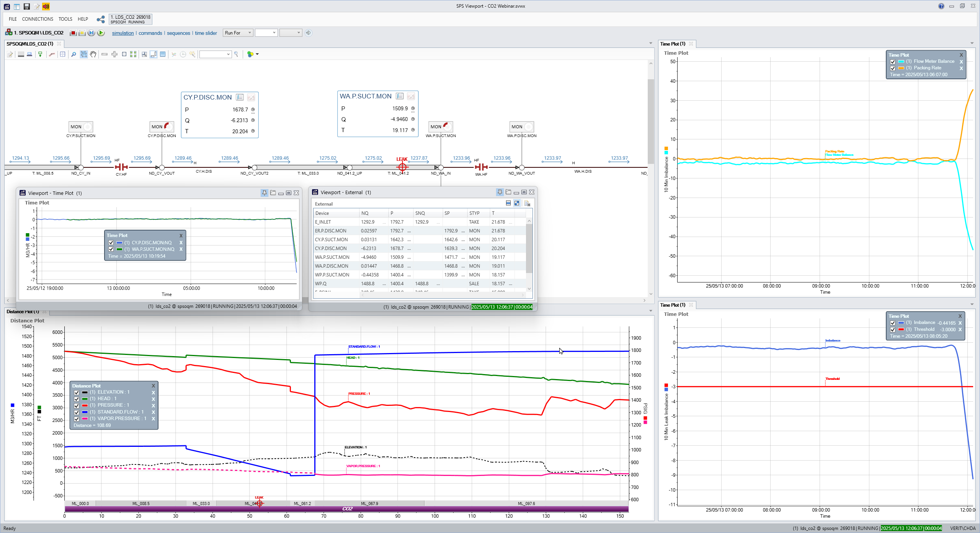The width and height of the screenshot is (980, 533).
Task: Open the commands link
Action: point(150,33)
